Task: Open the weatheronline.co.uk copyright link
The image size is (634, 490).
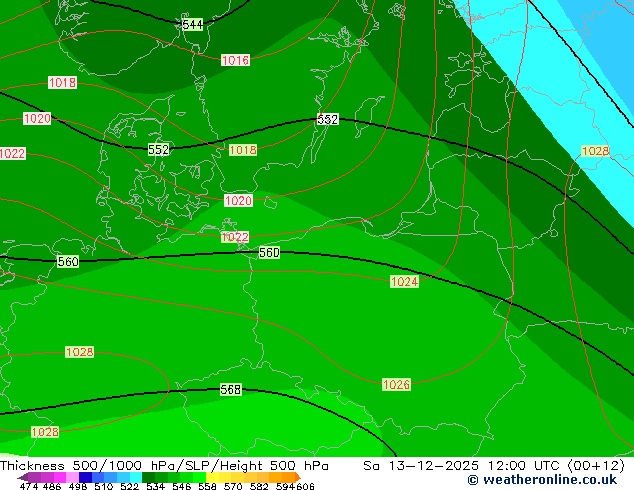Action: [542, 480]
